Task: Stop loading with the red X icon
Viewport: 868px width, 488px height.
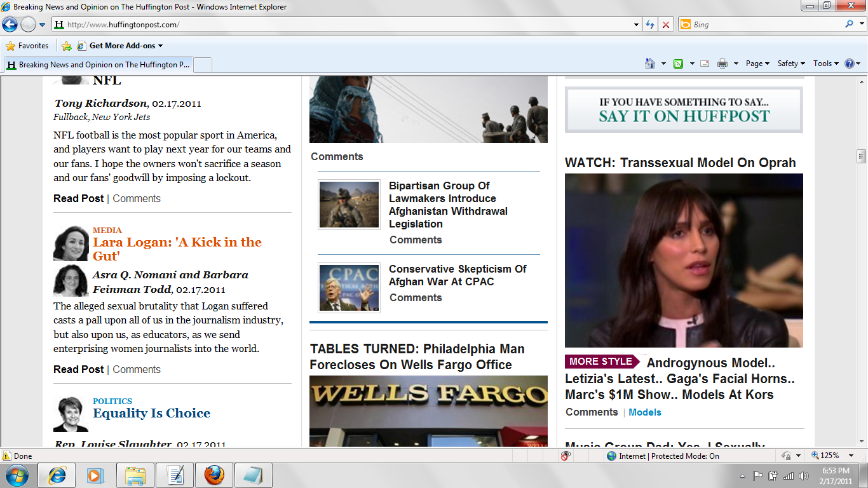Action: point(666,25)
